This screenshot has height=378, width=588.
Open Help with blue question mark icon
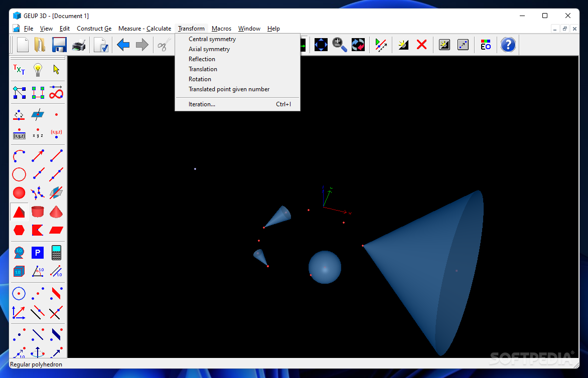(x=508, y=45)
